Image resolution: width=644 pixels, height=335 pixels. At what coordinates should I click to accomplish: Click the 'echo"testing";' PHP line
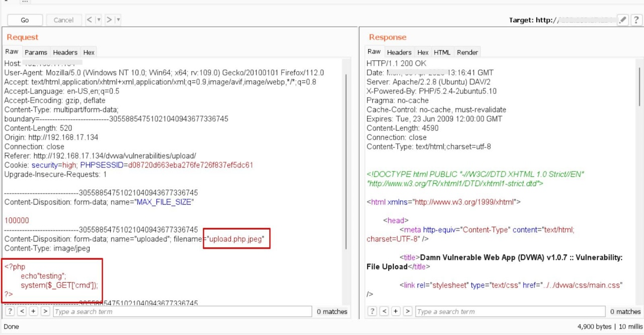pos(44,276)
